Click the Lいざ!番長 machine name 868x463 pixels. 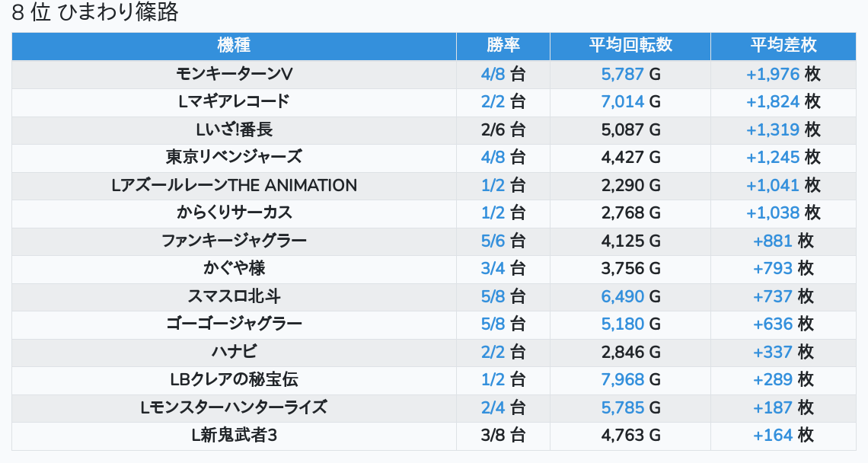click(234, 129)
